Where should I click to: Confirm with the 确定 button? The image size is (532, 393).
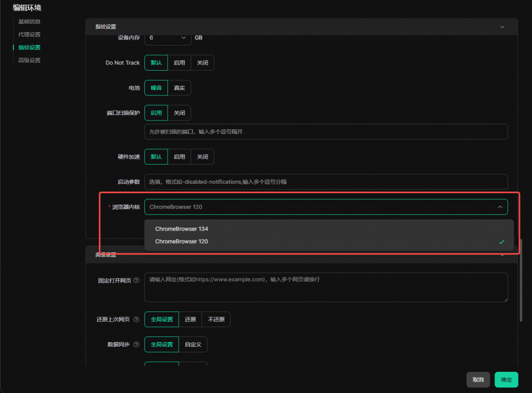tap(506, 380)
